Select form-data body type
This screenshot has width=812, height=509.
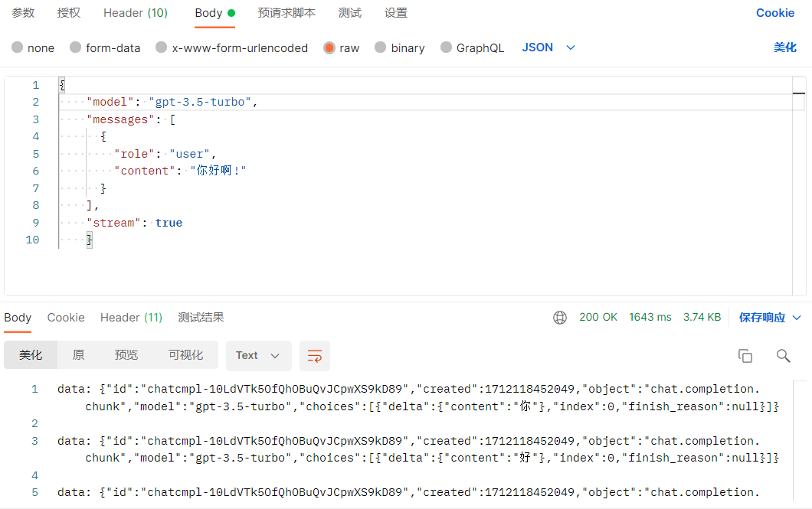click(105, 47)
